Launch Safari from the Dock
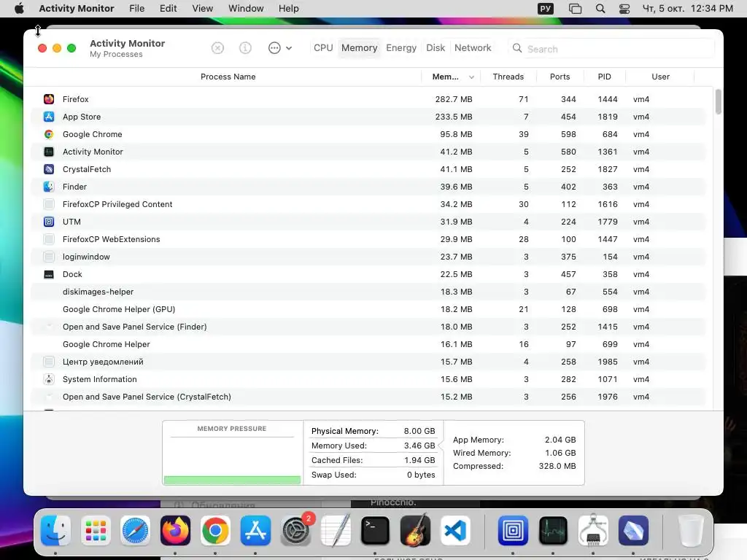This screenshot has width=747, height=560. coord(135,531)
